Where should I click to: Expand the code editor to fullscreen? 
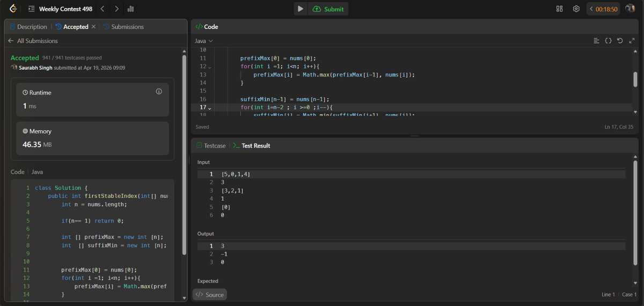(632, 41)
